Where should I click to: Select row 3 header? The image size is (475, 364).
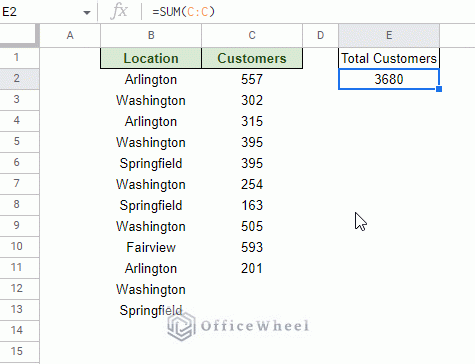pyautogui.click(x=19, y=100)
